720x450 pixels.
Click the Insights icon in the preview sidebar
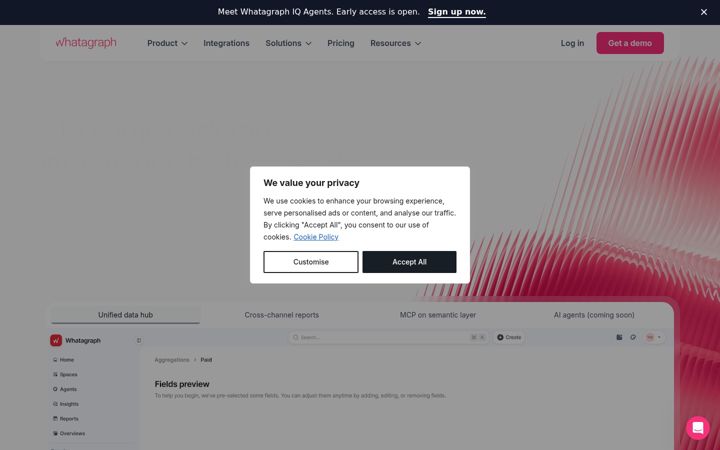(55, 404)
